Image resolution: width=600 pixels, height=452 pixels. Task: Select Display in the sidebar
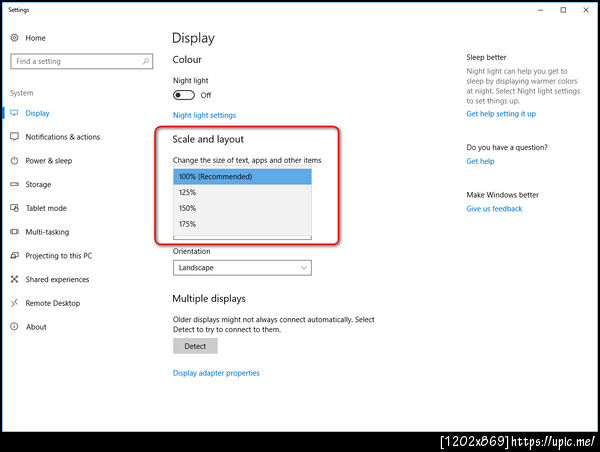click(x=38, y=113)
